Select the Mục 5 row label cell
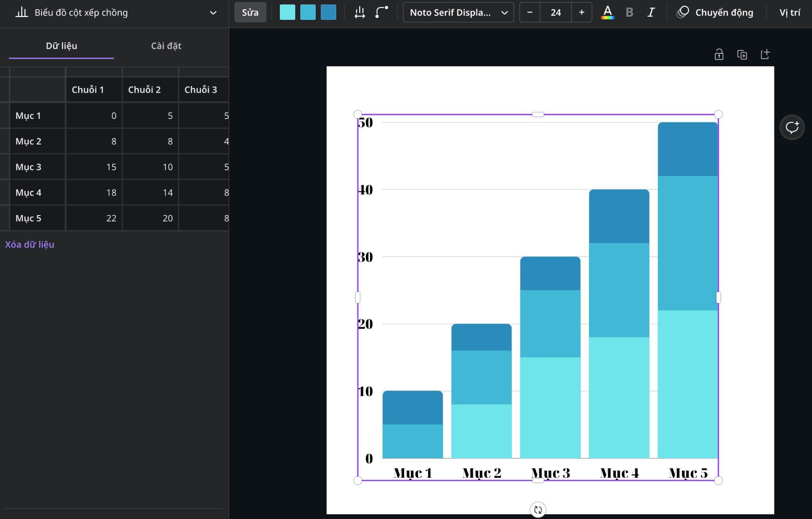Viewport: 812px width, 519px height. point(37,218)
